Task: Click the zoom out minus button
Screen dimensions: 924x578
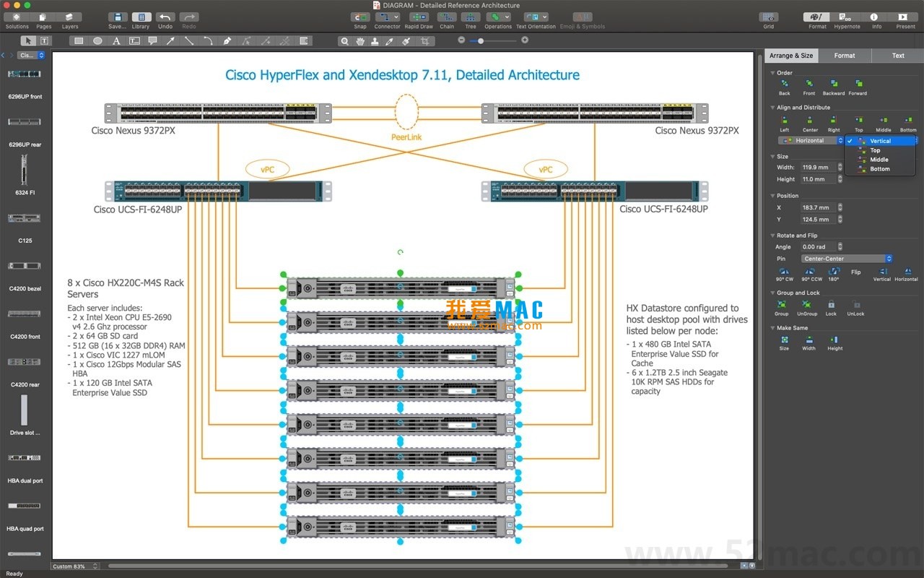Action: click(462, 40)
